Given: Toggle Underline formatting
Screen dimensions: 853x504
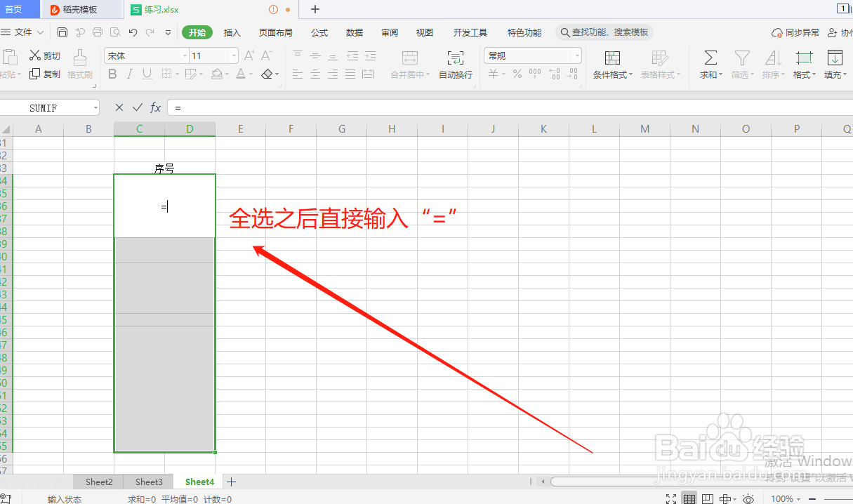Looking at the screenshot, I should [147, 74].
